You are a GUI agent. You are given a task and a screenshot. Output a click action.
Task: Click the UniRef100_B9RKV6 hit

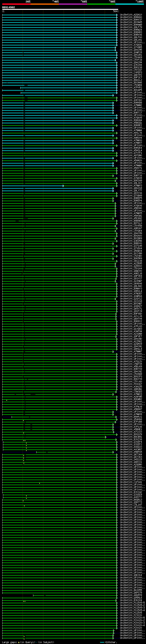(x=131, y=35)
